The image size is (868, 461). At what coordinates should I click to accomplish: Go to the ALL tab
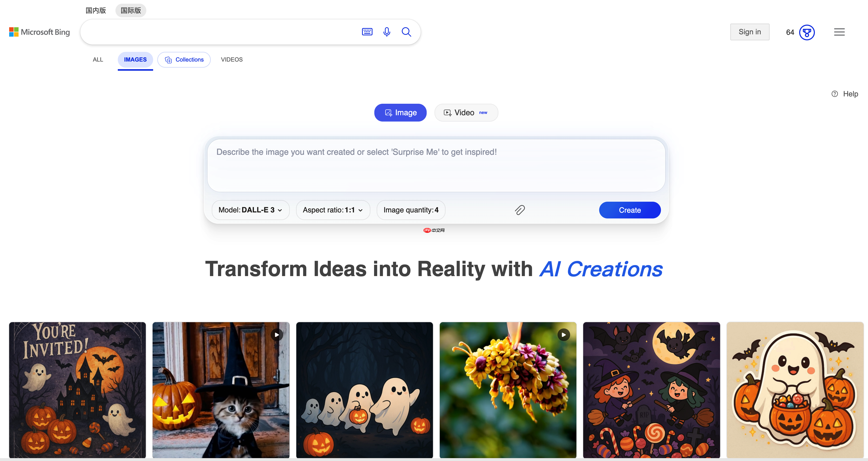98,60
